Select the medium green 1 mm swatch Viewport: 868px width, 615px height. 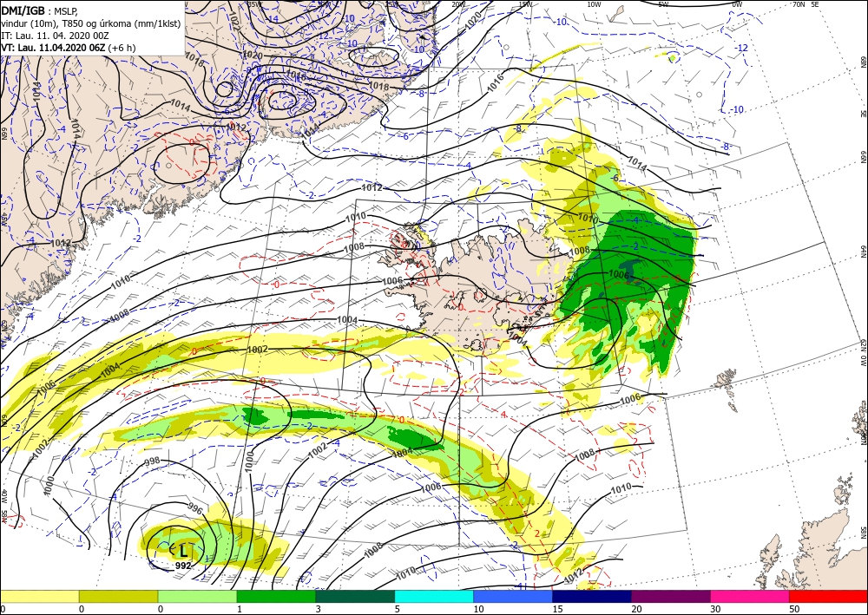(276, 596)
